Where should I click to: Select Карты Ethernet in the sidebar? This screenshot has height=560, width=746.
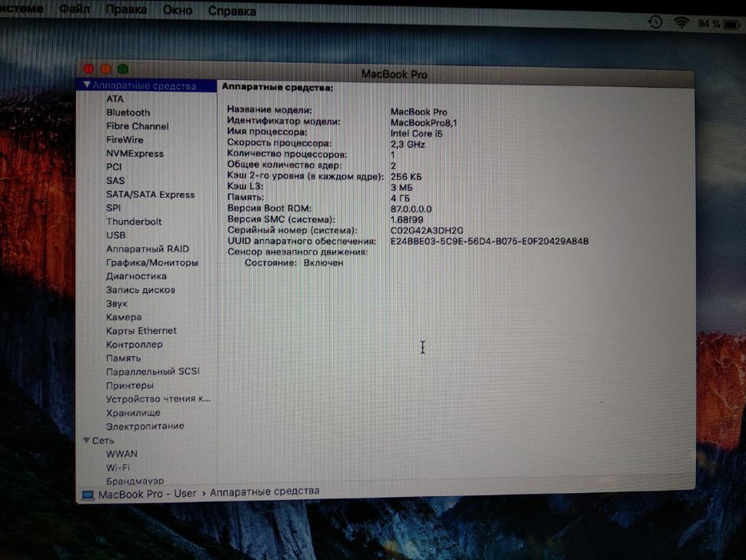[142, 331]
